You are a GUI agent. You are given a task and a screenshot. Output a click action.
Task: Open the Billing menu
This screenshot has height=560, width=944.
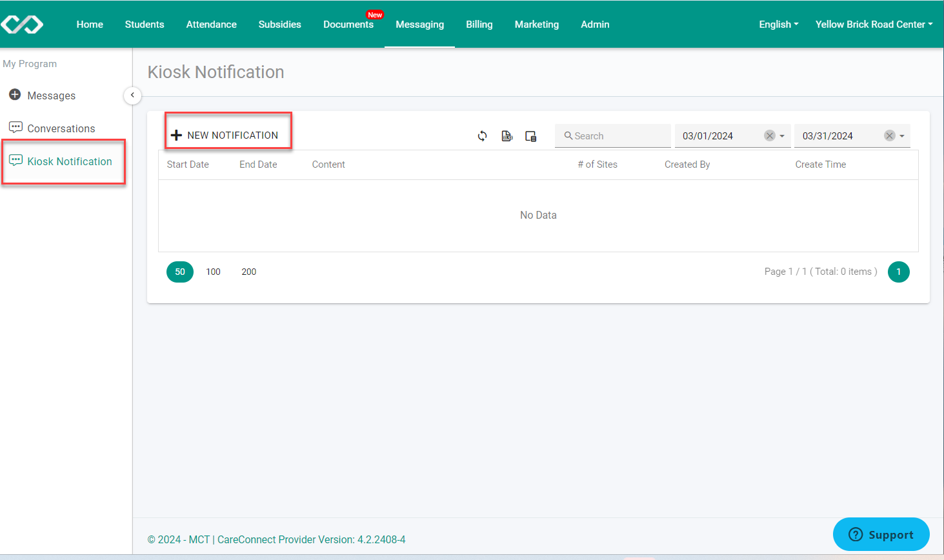(x=479, y=25)
